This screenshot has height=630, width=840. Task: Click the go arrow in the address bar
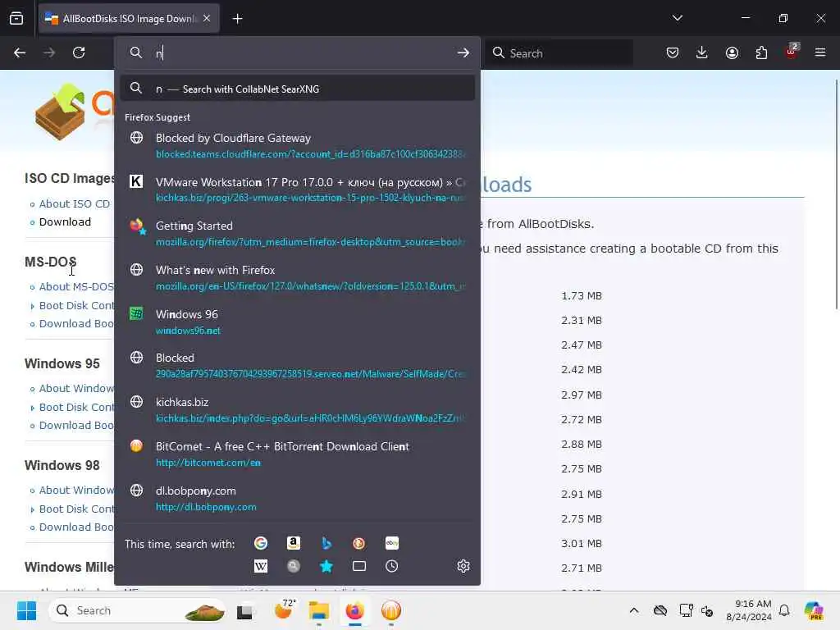463,52
